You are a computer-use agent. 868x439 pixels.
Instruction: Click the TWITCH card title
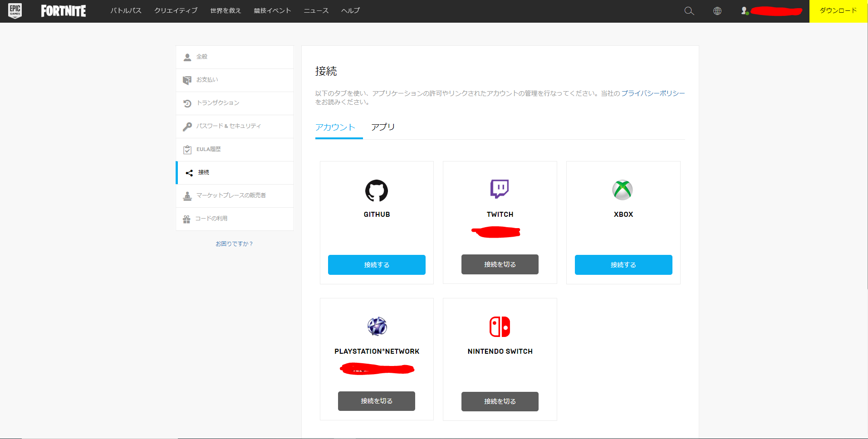coord(500,215)
